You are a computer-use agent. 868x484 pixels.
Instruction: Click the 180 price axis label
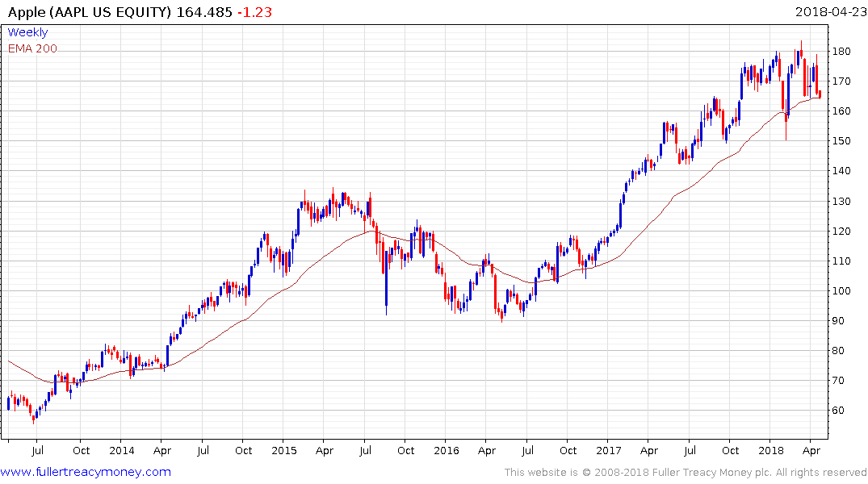[x=841, y=52]
